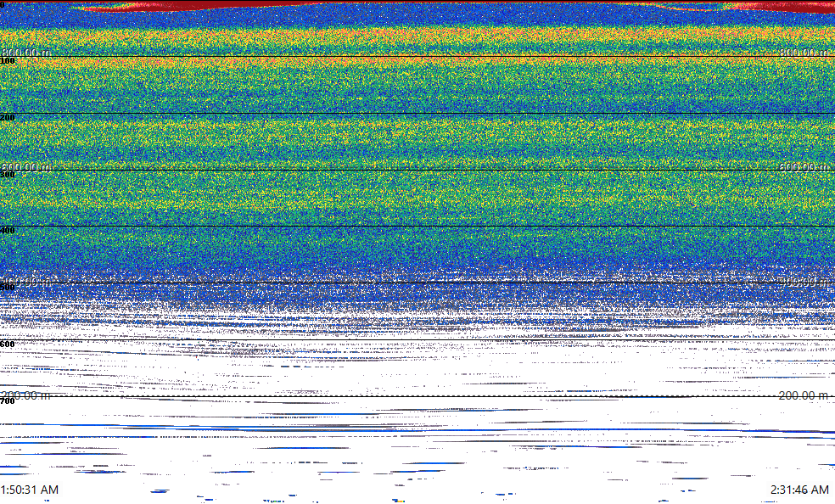
Task: Click the 1:50:31 AM start timestamp
Action: (x=30, y=490)
